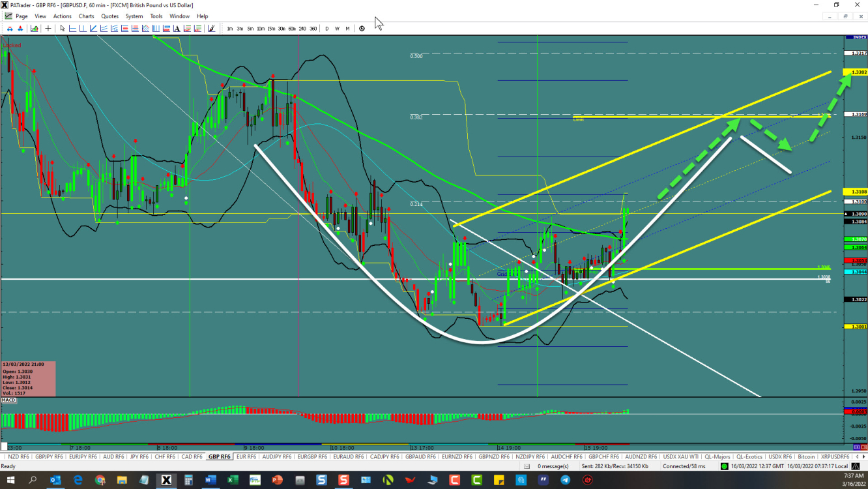The width and height of the screenshot is (868, 489).
Task: Select the arrow pointer tool
Action: 62,29
